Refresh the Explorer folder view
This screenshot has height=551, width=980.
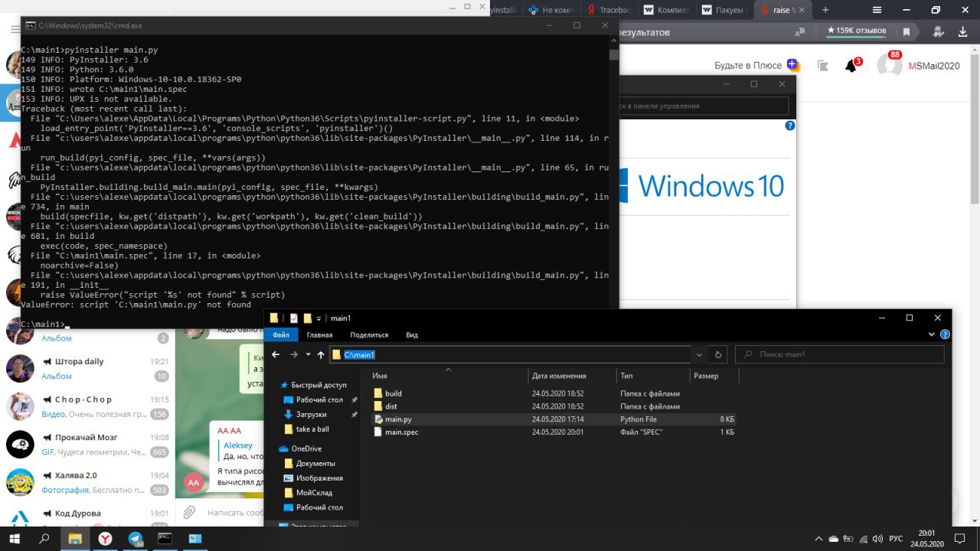pyautogui.click(x=717, y=355)
